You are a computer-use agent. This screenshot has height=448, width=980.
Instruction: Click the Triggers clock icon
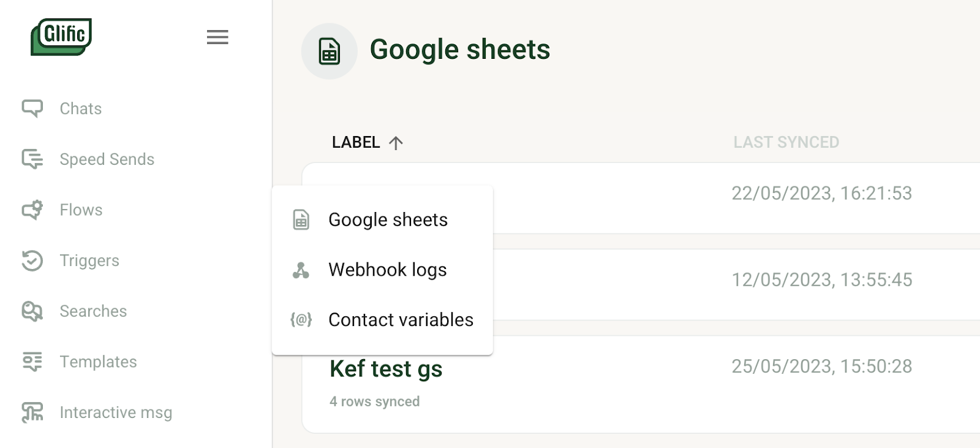point(32,260)
